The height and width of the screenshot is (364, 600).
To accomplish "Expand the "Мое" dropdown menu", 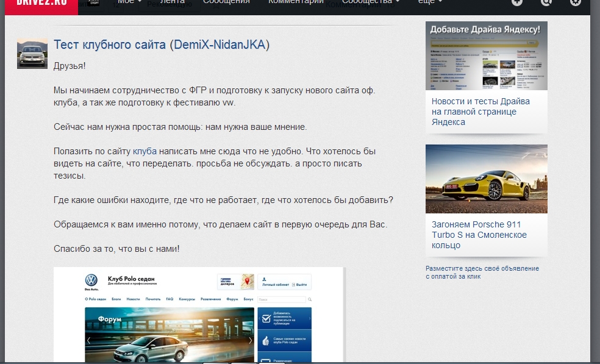I will pyautogui.click(x=129, y=3).
